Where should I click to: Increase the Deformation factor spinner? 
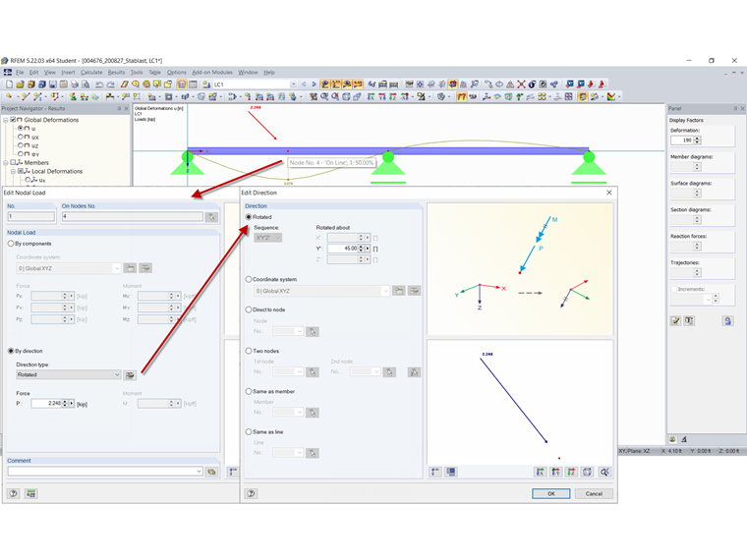[698, 139]
